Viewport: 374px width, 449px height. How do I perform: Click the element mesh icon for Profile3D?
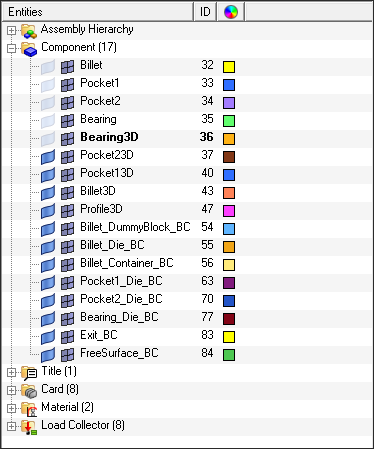[67, 211]
